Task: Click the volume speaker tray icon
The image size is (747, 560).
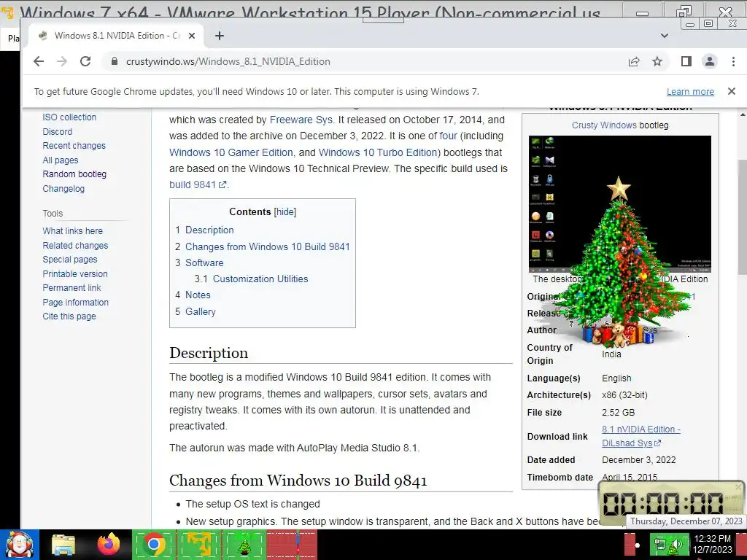Action: coord(676,545)
